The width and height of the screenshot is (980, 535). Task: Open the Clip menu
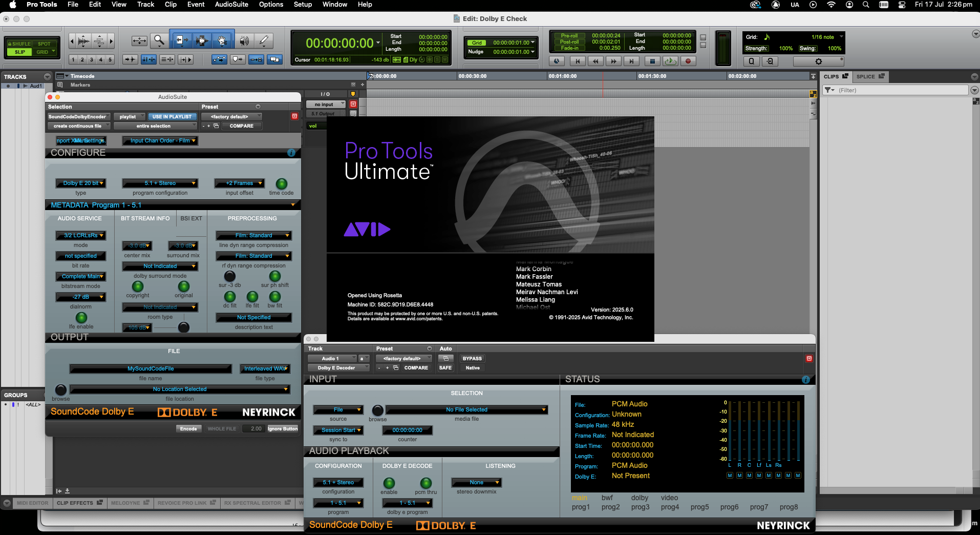point(171,5)
